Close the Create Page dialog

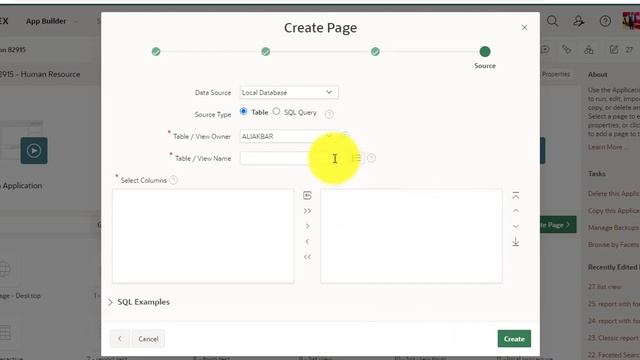[524, 28]
